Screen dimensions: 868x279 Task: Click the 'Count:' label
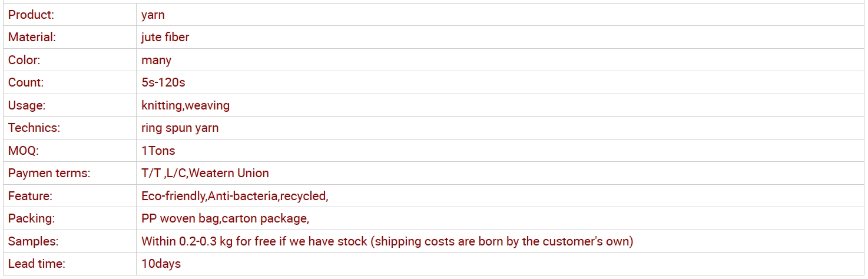(x=26, y=82)
